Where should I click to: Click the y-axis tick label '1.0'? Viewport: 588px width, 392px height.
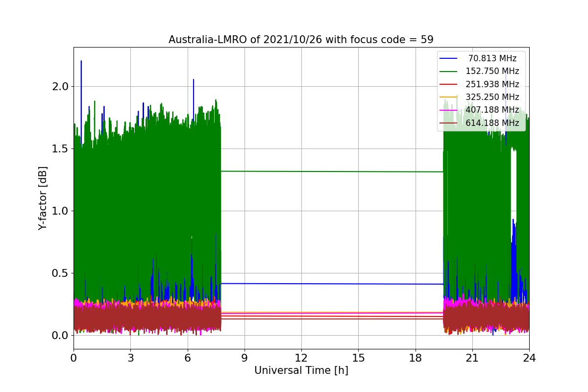(61, 211)
